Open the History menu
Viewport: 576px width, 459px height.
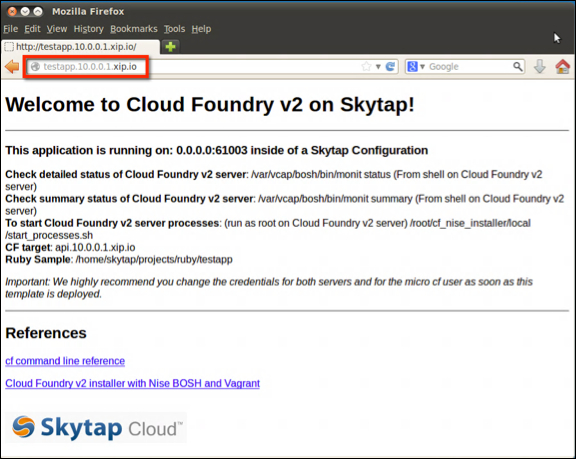[89, 29]
